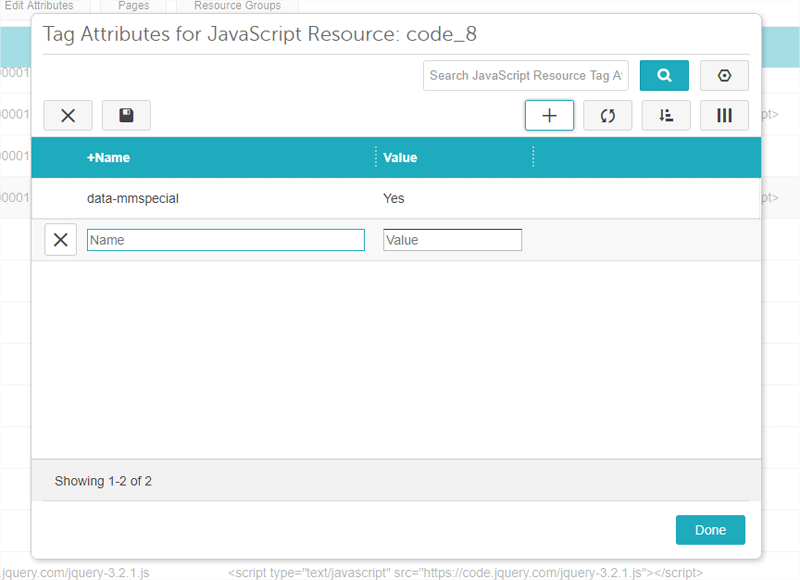Click the Search JavaScript Resource Tag box
This screenshot has width=800, height=580.
[526, 75]
